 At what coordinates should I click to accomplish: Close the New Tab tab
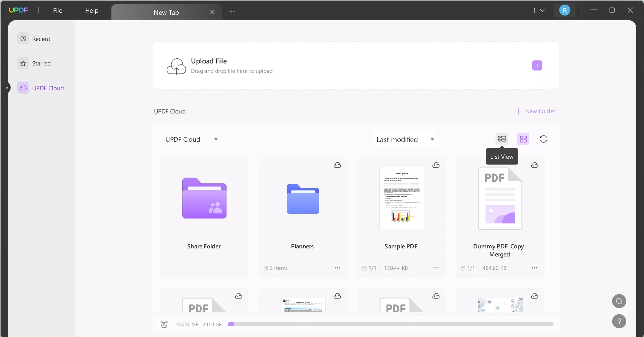pyautogui.click(x=212, y=12)
